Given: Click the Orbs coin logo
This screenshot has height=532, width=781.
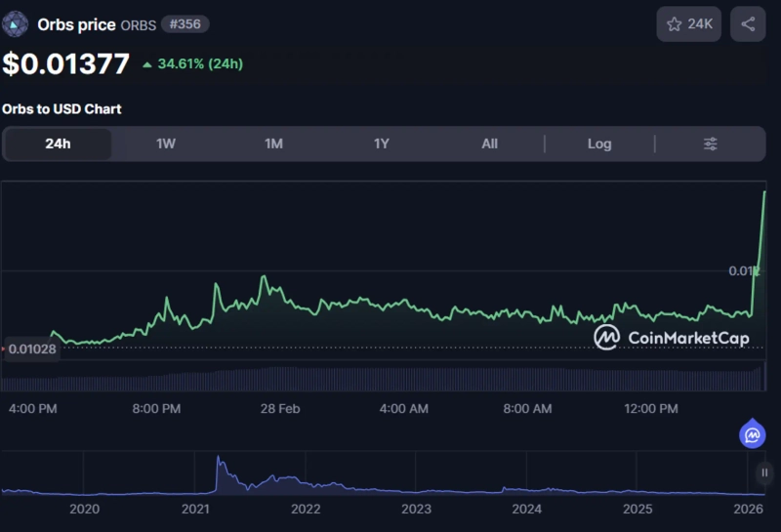Looking at the screenshot, I should tap(16, 23).
